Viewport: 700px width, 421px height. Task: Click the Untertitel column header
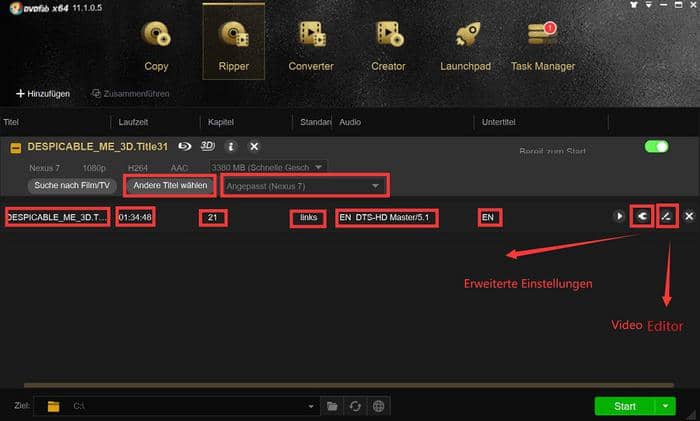(498, 122)
